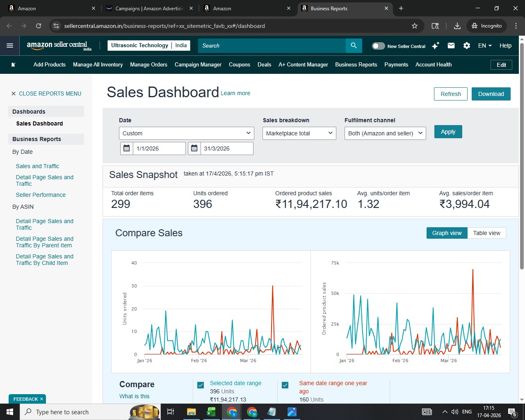Open the messages envelope icon

pos(451,46)
